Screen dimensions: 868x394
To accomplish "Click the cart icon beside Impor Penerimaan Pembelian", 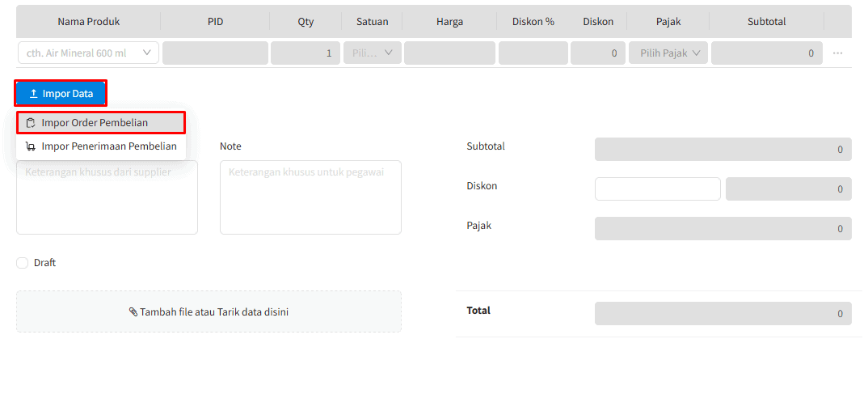I will click(31, 147).
